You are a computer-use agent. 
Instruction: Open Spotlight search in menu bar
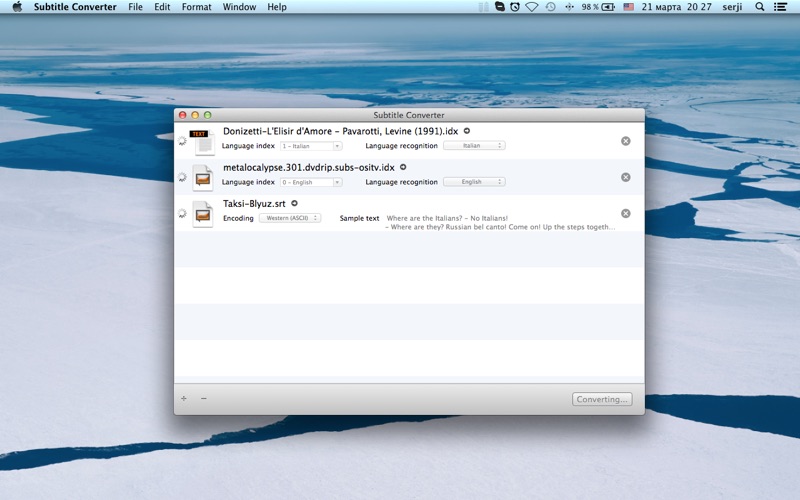[x=760, y=7]
